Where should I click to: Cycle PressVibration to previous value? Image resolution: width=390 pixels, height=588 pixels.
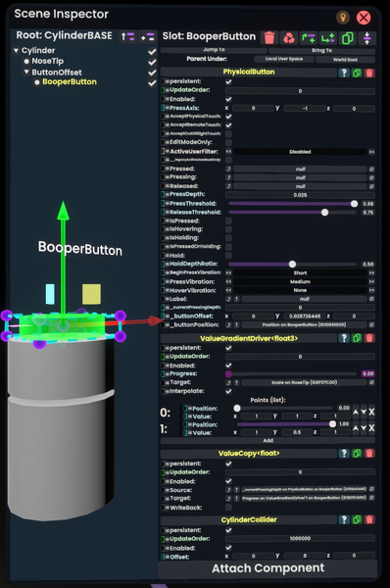(228, 281)
